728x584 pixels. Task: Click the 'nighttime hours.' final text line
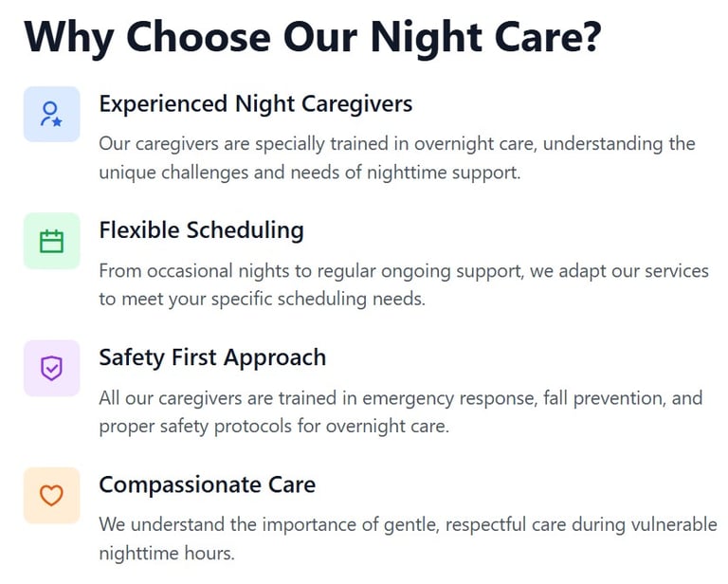[166, 553]
